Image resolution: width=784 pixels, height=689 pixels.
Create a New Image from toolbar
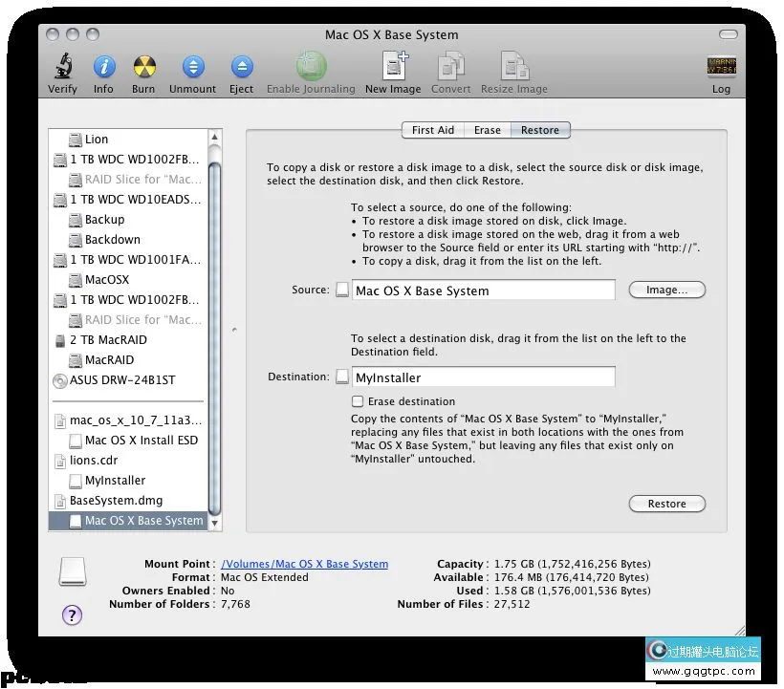pyautogui.click(x=393, y=68)
